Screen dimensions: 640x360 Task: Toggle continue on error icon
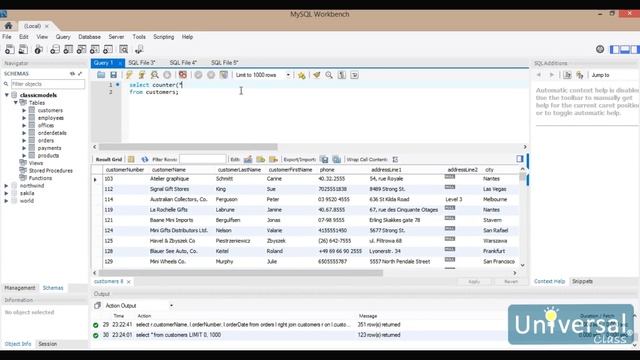(x=182, y=75)
